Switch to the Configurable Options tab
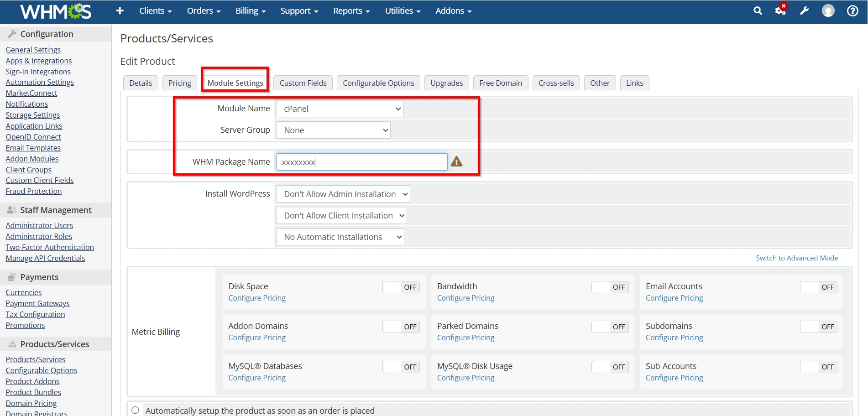Image resolution: width=868 pixels, height=416 pixels. click(378, 83)
